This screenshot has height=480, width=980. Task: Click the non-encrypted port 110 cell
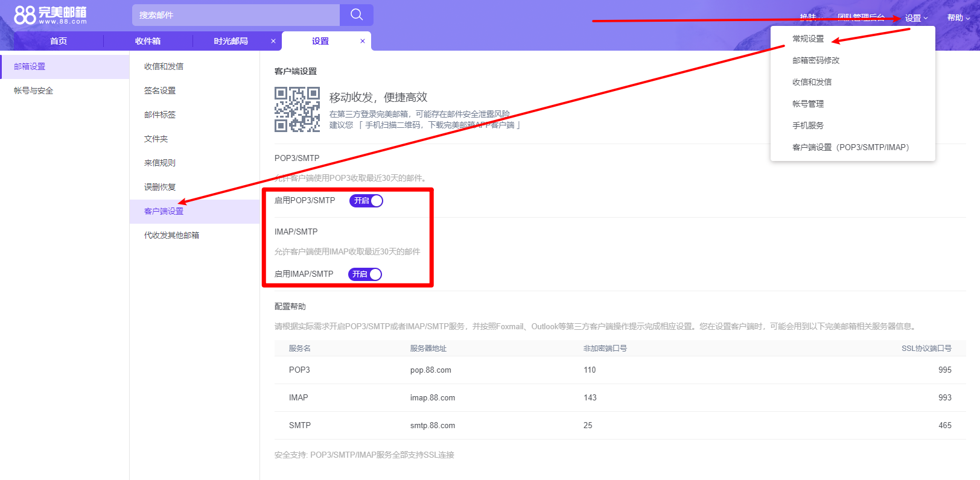[590, 370]
